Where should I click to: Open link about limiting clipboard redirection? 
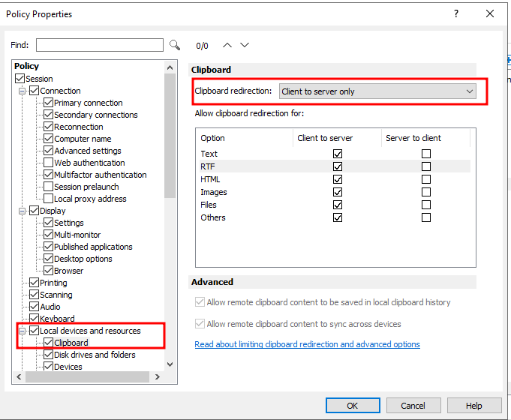(x=307, y=344)
